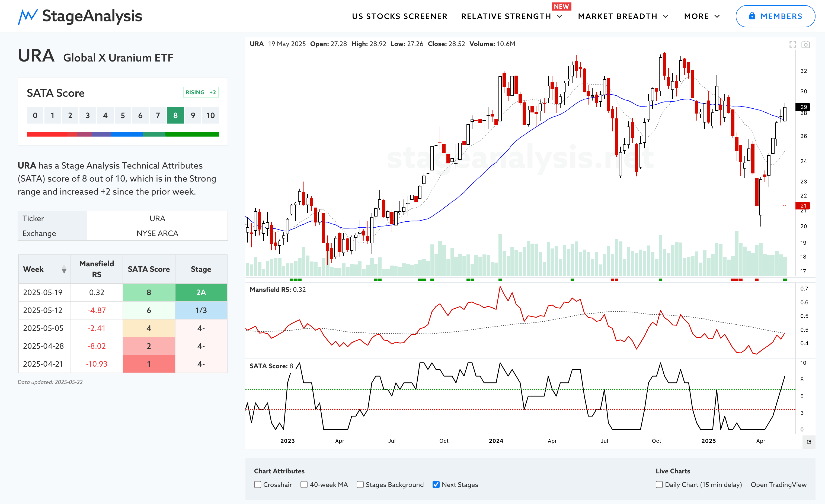Screen dimensions: 825x504
Task: Click the 1/3 stage cell
Action: click(x=201, y=310)
